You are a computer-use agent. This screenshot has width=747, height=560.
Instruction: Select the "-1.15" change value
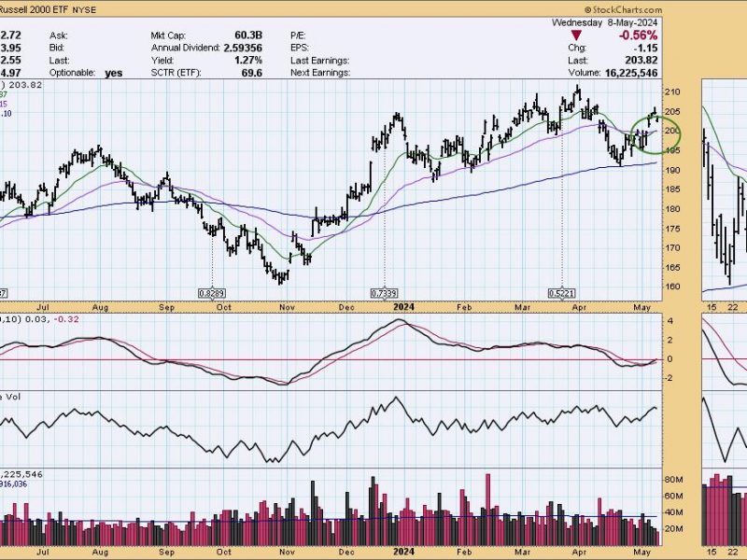pyautogui.click(x=645, y=49)
